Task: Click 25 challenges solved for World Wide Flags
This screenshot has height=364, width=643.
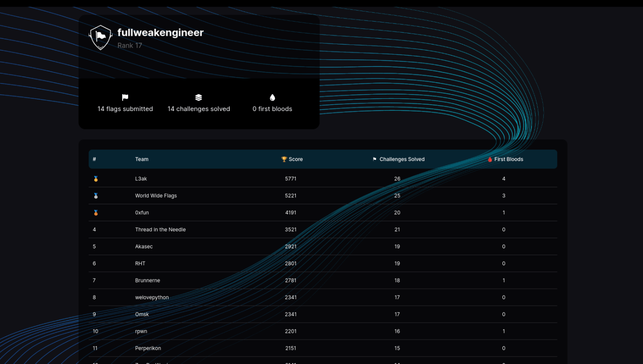Action: tap(397, 196)
